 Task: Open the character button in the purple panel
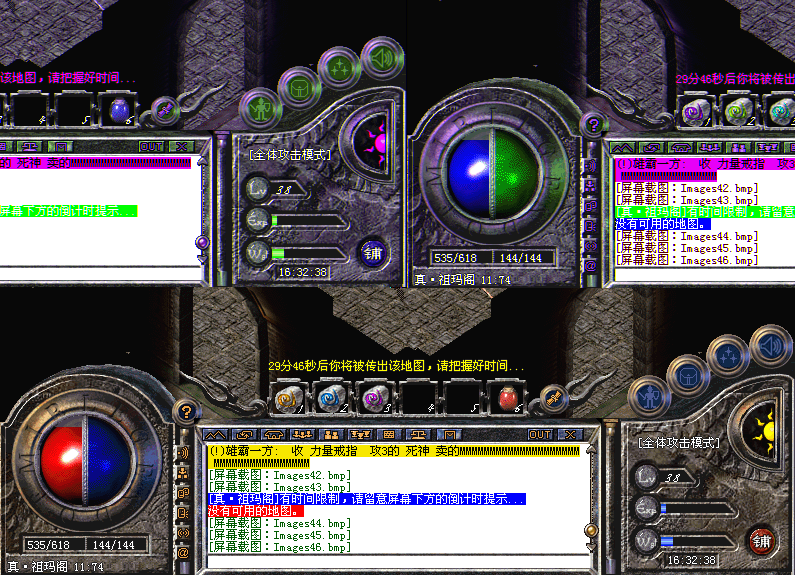pos(261,110)
